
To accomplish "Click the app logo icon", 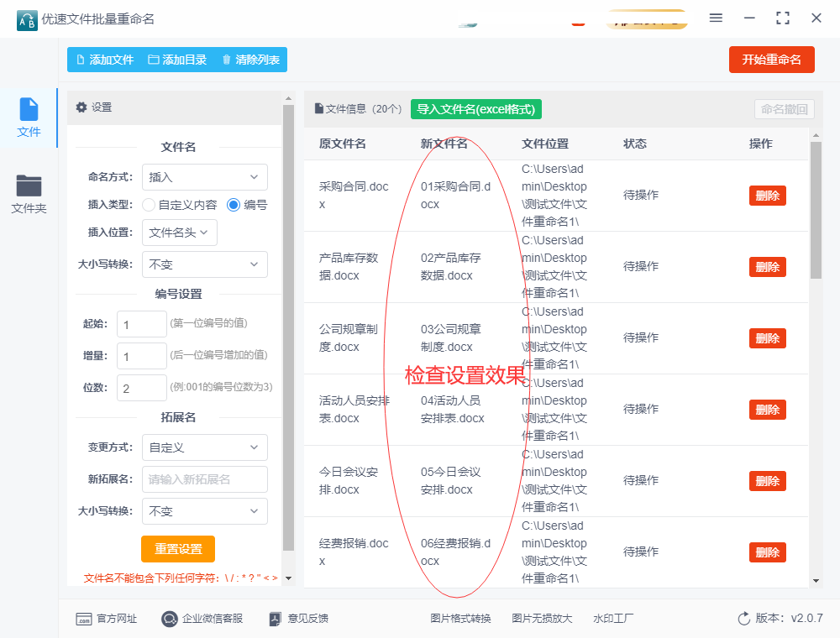I will coord(27,20).
